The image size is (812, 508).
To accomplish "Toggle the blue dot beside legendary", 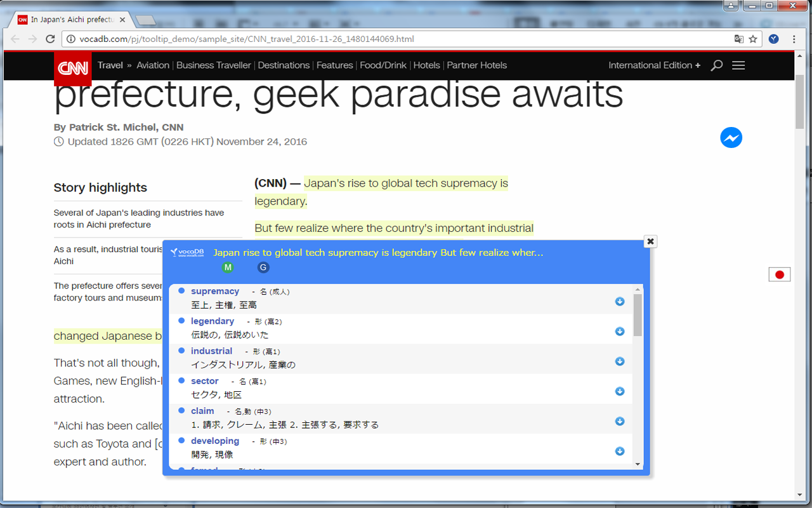I will click(181, 321).
